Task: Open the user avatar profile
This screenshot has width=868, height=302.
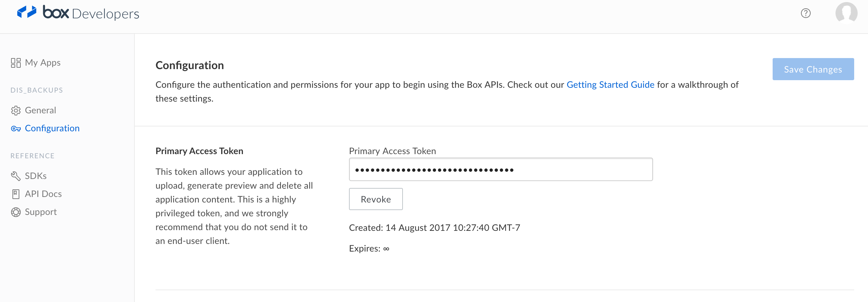Action: click(x=847, y=13)
